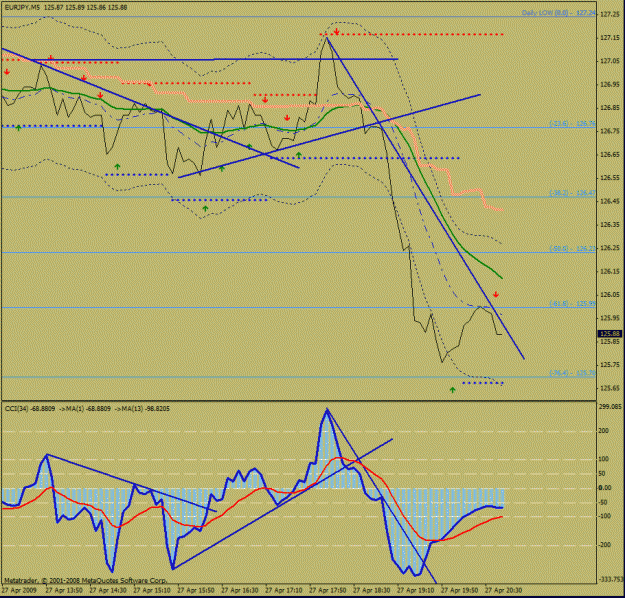Click the (38.2) - 126.47 Fibonacci label
The height and width of the screenshot is (598, 625).
click(572, 193)
